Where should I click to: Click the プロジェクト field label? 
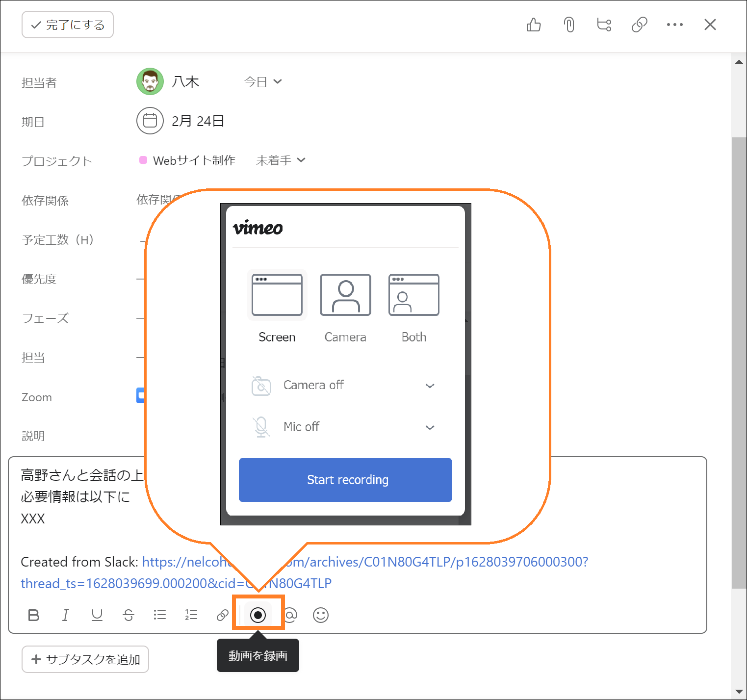tap(57, 161)
